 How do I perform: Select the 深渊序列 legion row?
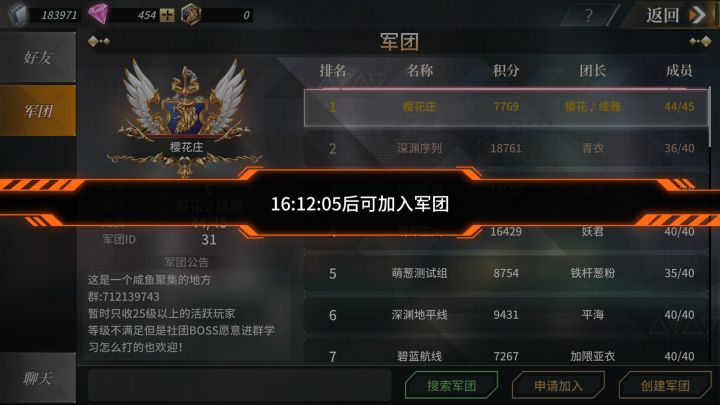[506, 148]
